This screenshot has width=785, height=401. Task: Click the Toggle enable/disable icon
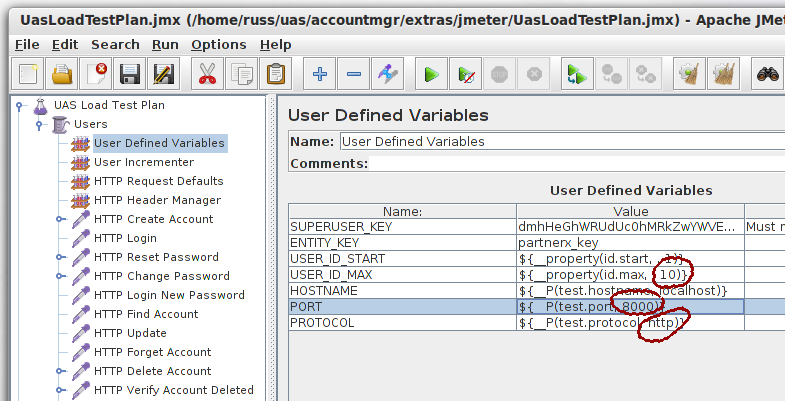click(387, 74)
